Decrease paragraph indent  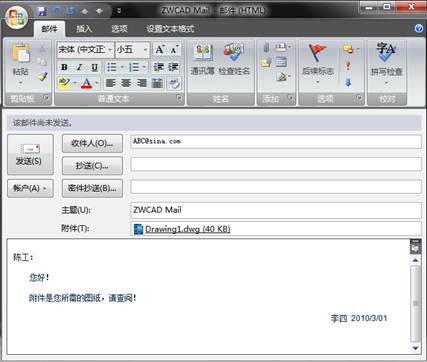(x=158, y=67)
